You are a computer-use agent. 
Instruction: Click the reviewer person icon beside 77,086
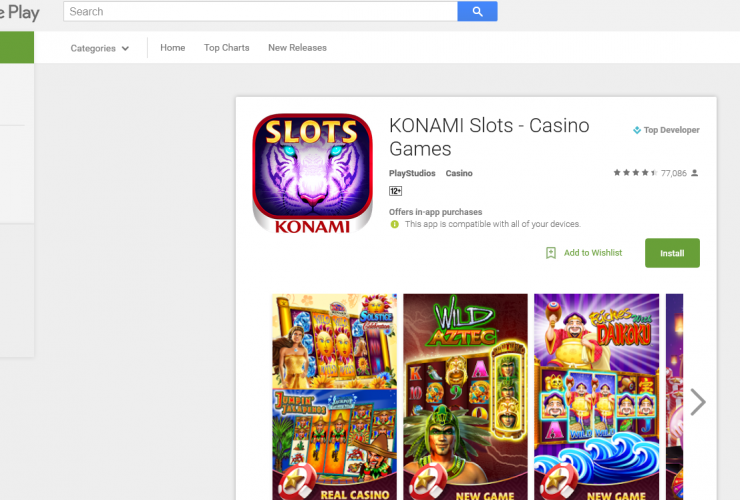click(694, 173)
